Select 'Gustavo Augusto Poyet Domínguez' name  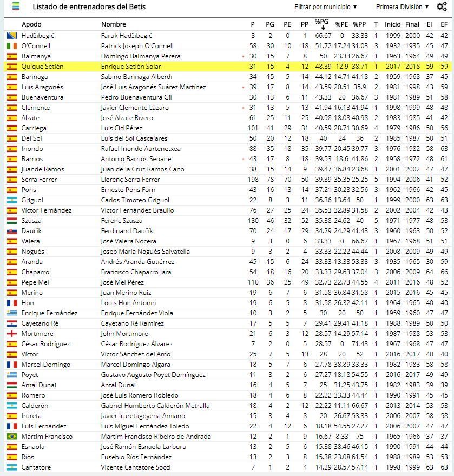pyautogui.click(x=153, y=375)
